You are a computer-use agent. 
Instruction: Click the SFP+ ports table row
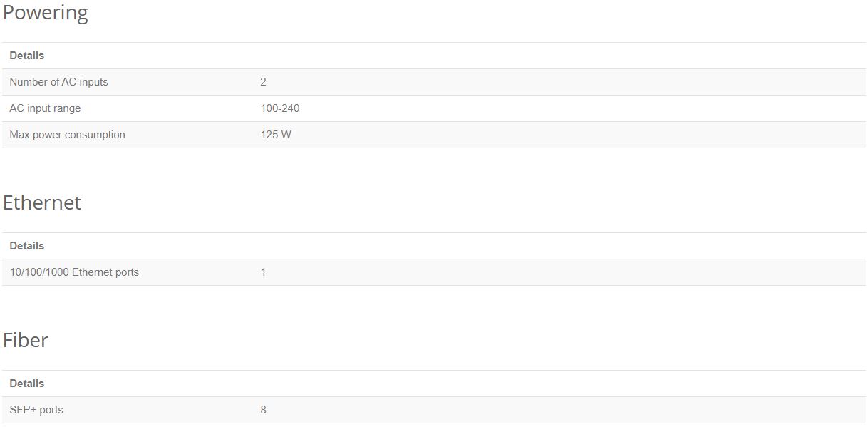tap(434, 410)
